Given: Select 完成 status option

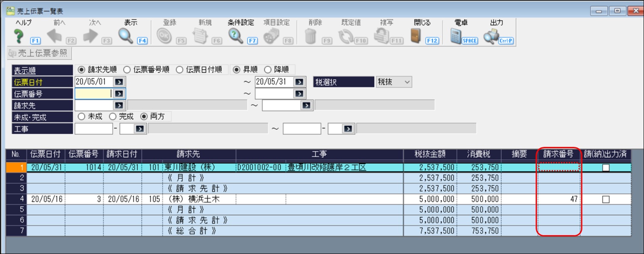Looking at the screenshot, I should click(x=113, y=116).
